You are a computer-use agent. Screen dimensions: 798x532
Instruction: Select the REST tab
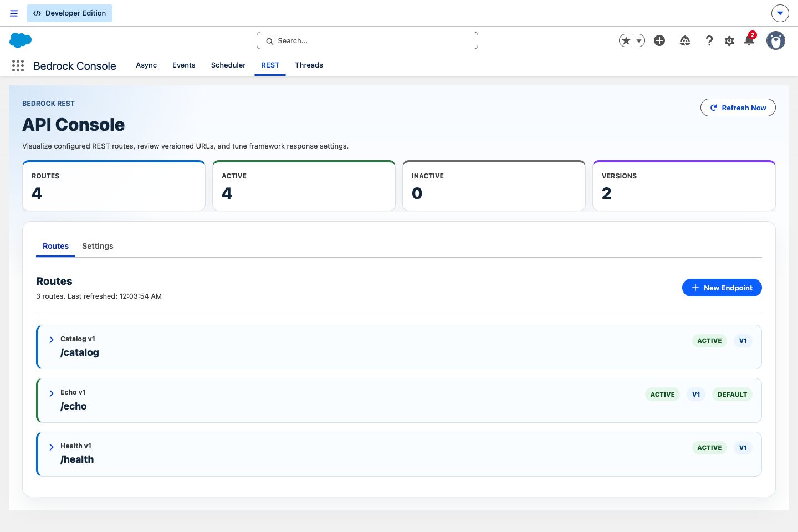click(270, 65)
